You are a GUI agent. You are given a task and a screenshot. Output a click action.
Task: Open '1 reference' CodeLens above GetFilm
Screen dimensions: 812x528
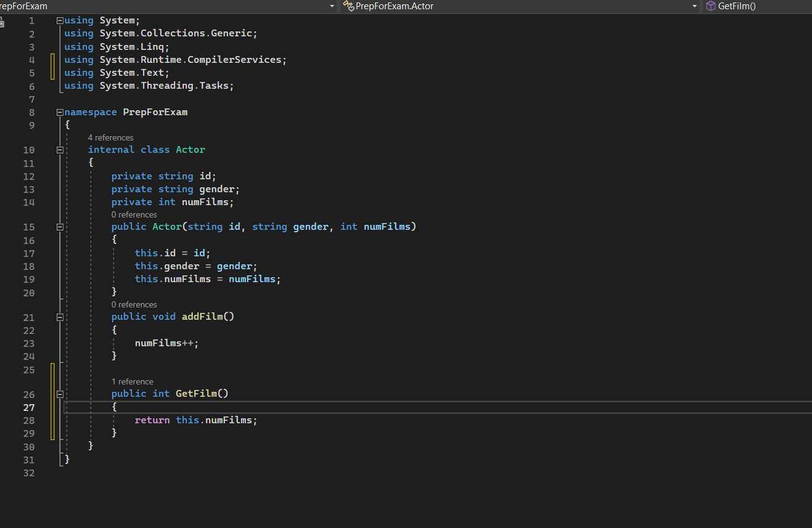(132, 381)
